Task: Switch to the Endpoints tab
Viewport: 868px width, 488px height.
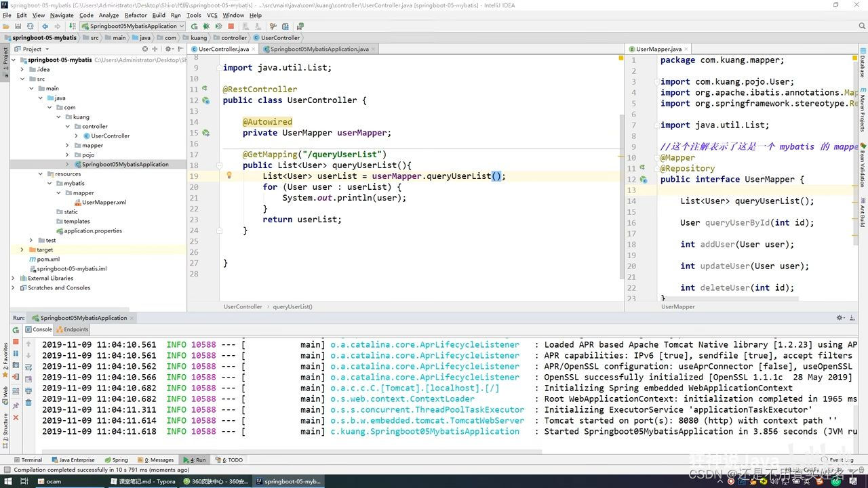Action: (x=72, y=329)
